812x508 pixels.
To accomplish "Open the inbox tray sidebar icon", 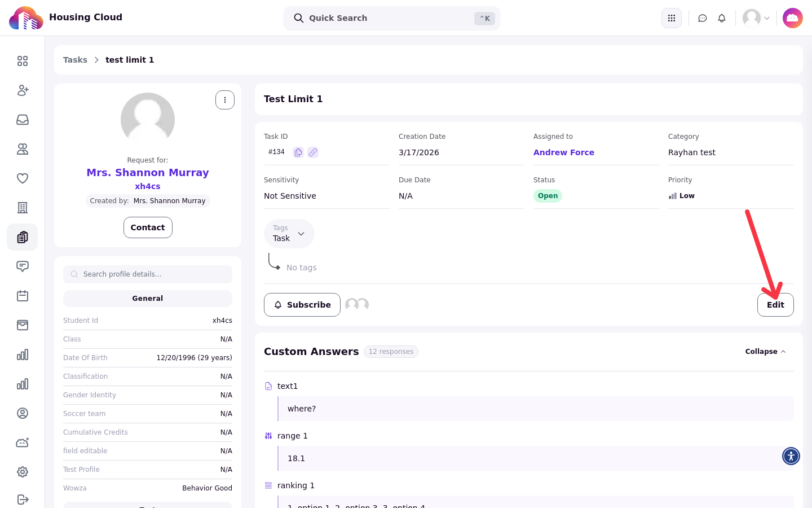I will 23,120.
